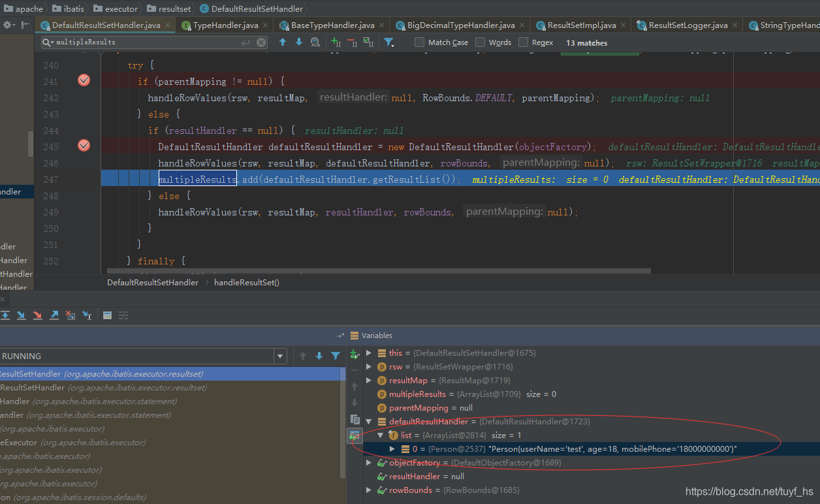Click Find All Usages binoculars icon

315,42
